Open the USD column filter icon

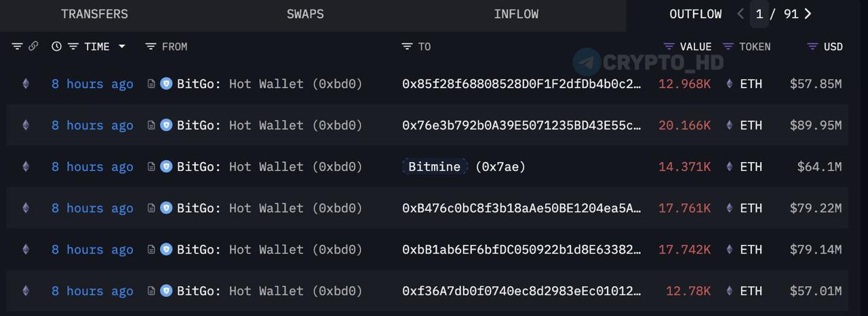pyautogui.click(x=812, y=47)
